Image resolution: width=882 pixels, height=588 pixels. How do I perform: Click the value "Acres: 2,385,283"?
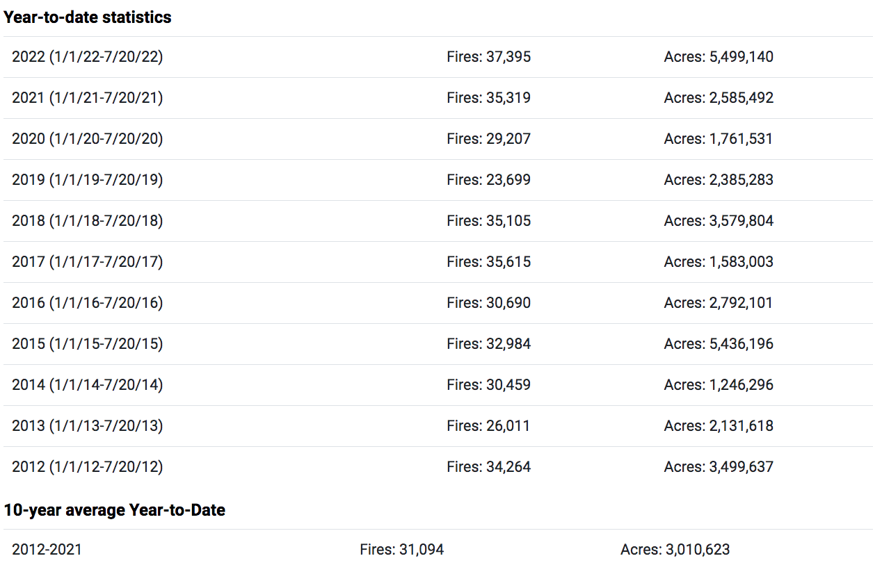coord(719,180)
